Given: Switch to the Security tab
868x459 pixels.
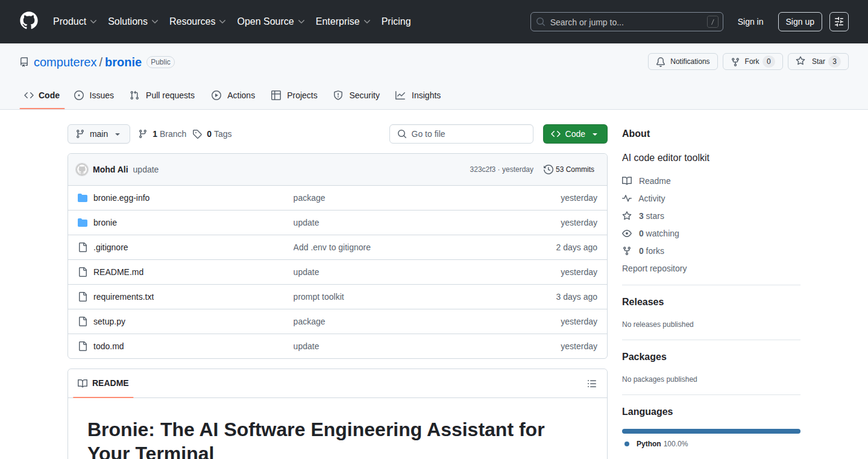Looking at the screenshot, I should (357, 95).
